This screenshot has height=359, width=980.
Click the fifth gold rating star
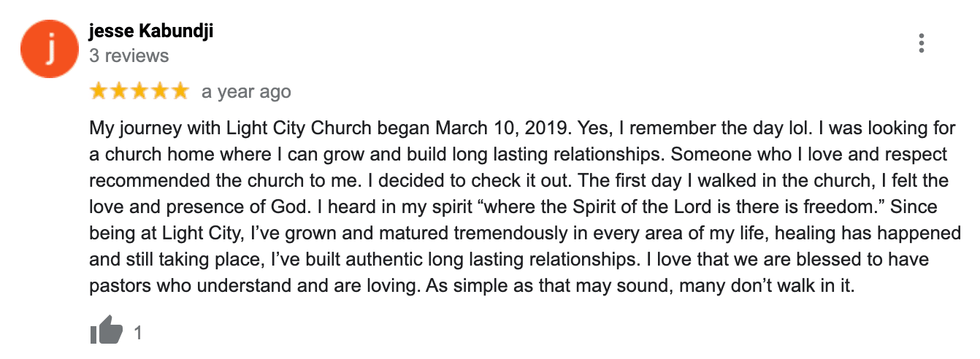pos(179,91)
